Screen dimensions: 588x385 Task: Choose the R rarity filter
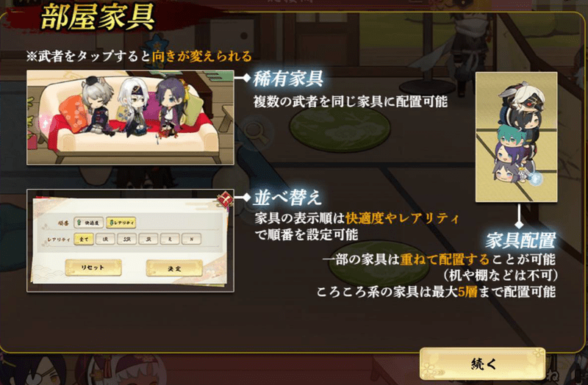(x=170, y=240)
